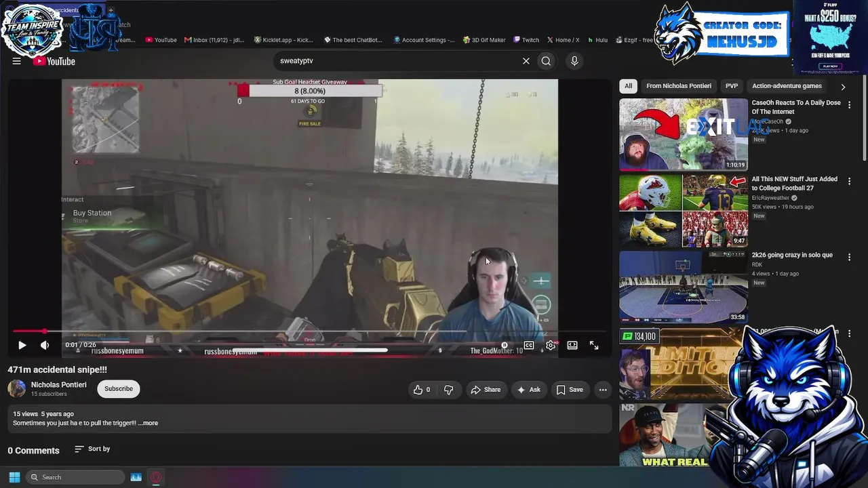Select the PVP filter chip
868x488 pixels.
732,86
